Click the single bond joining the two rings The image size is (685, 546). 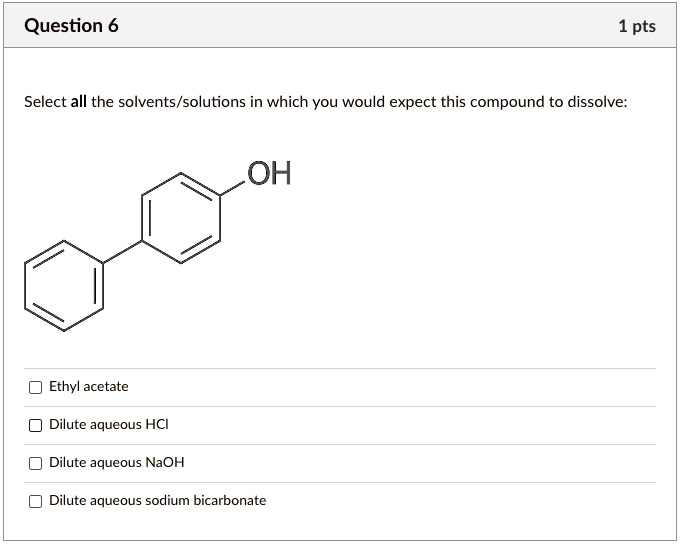tap(122, 252)
